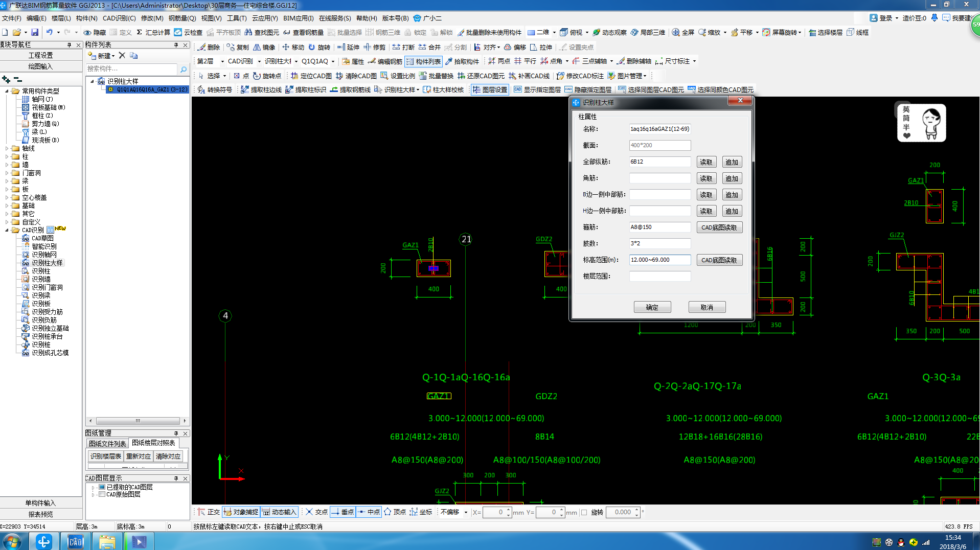The width and height of the screenshot is (980, 550).
Task: Click 全屏 full screen icon
Action: click(x=683, y=32)
